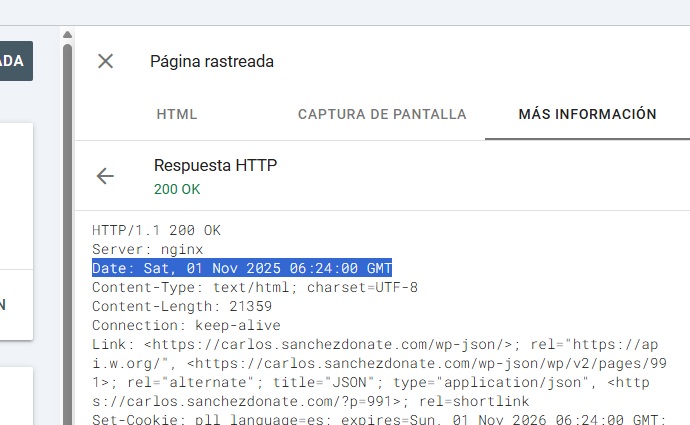
Task: Click the green 200 OK status text
Action: [177, 189]
